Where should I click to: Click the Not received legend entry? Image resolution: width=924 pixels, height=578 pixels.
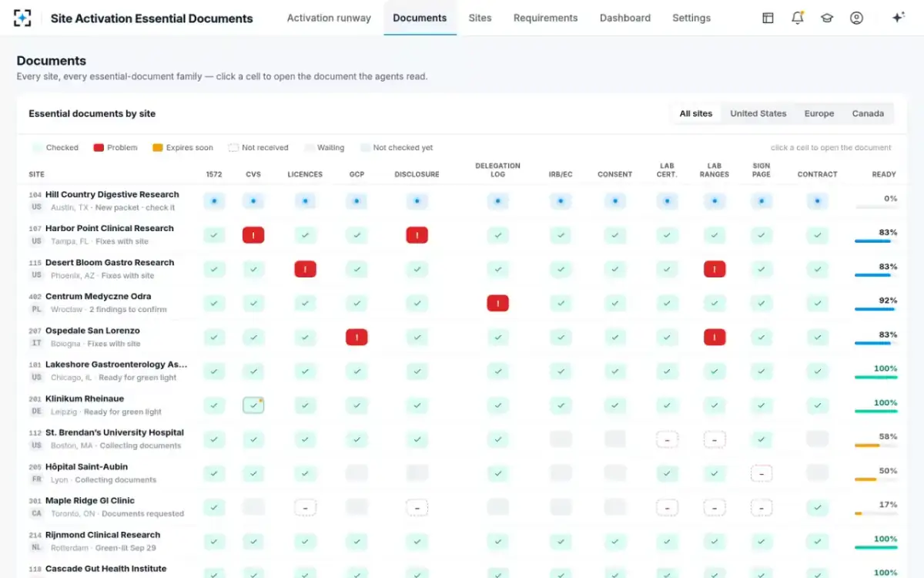258,147
